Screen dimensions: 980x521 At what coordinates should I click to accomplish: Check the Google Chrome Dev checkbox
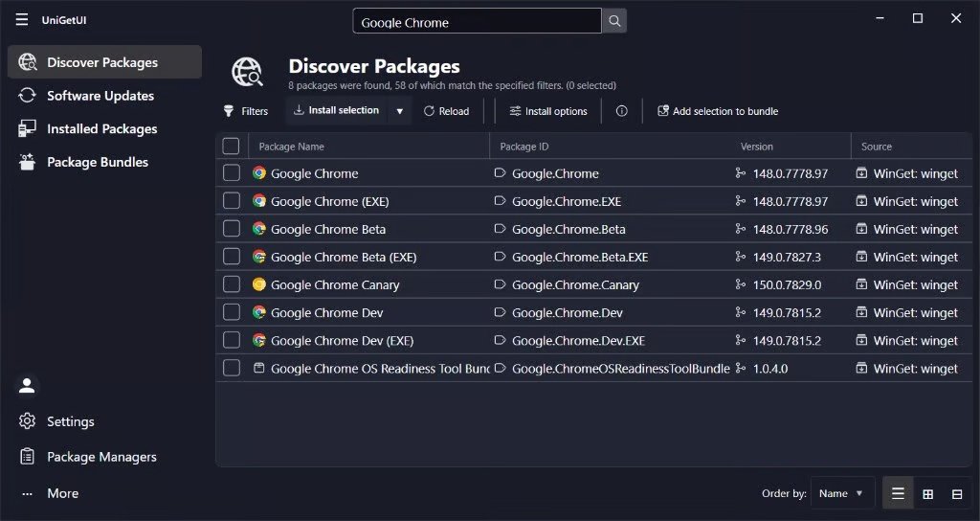click(x=232, y=311)
